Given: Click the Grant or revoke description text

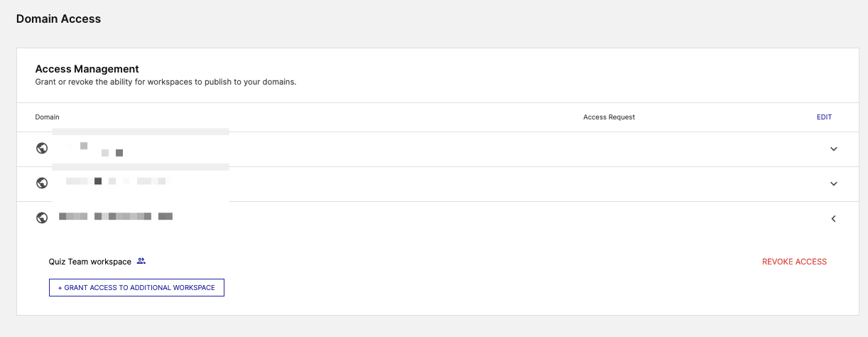Looking at the screenshot, I should click(166, 82).
